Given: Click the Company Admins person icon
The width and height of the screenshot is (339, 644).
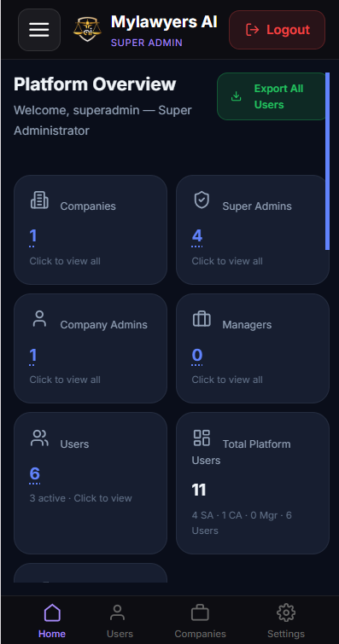Looking at the screenshot, I should click(x=39, y=319).
